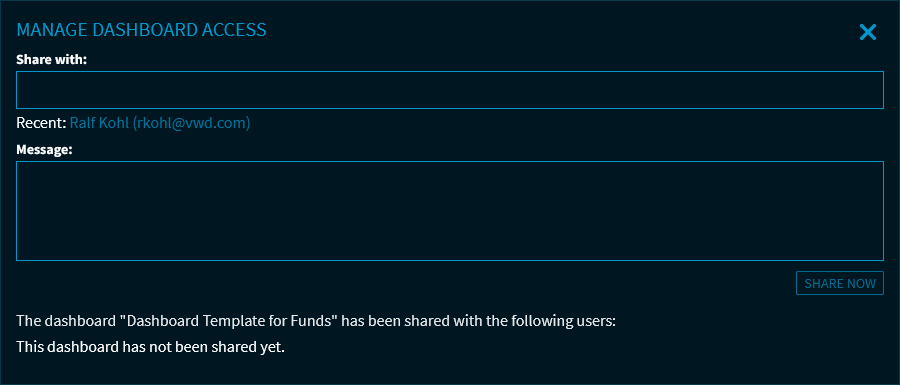Focus the Message text area
The height and width of the screenshot is (385, 900).
pos(449,211)
